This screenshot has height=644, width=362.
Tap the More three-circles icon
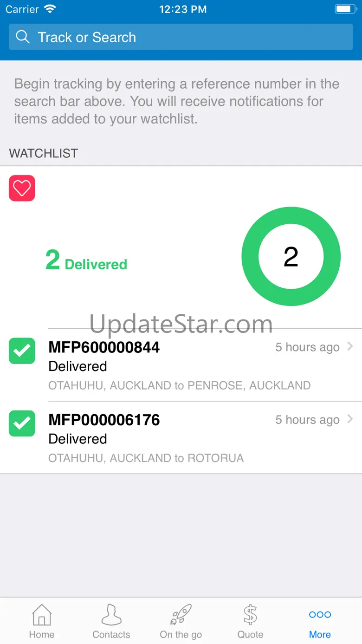click(320, 614)
